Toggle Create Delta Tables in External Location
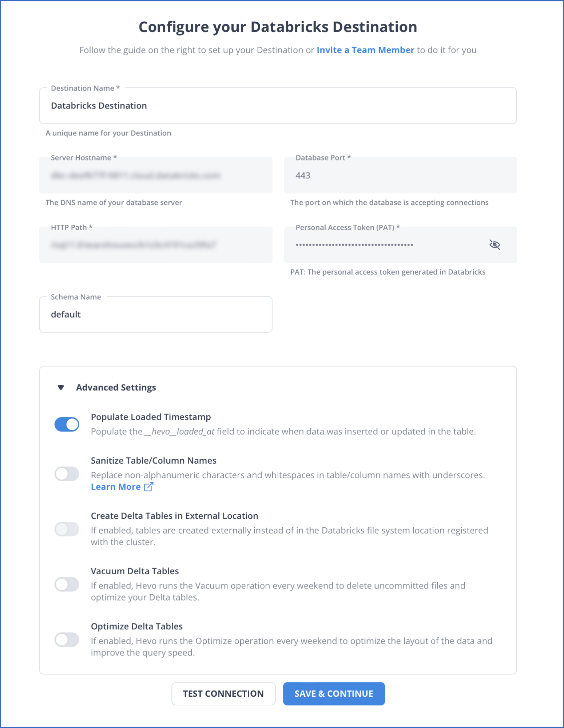This screenshot has height=728, width=564. pyautogui.click(x=67, y=529)
